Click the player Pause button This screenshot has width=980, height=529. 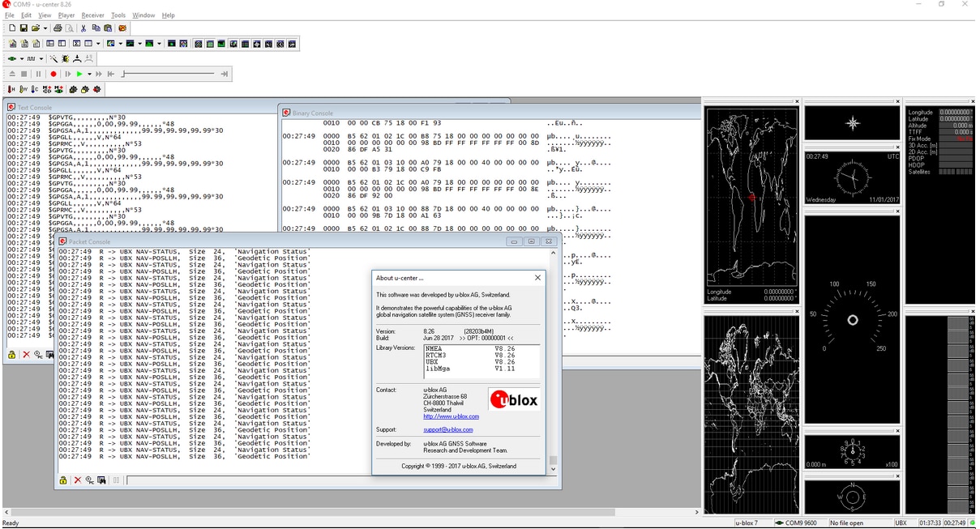pyautogui.click(x=38, y=74)
